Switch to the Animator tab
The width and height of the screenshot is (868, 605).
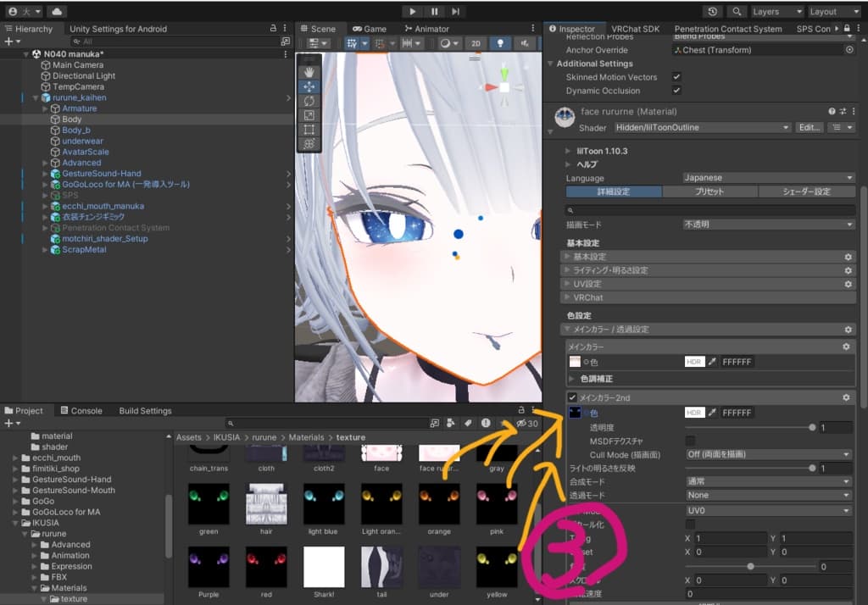coord(427,29)
